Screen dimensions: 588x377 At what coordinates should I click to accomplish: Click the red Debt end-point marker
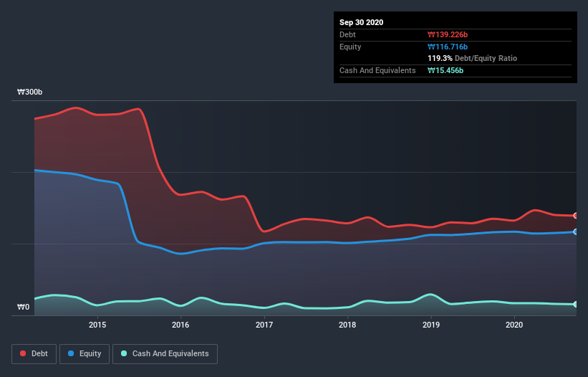576,216
